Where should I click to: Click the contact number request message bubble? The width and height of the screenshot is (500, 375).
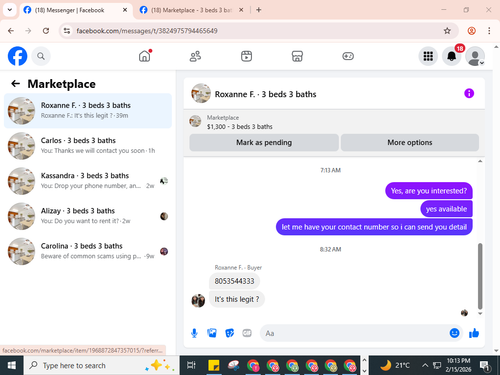(374, 227)
